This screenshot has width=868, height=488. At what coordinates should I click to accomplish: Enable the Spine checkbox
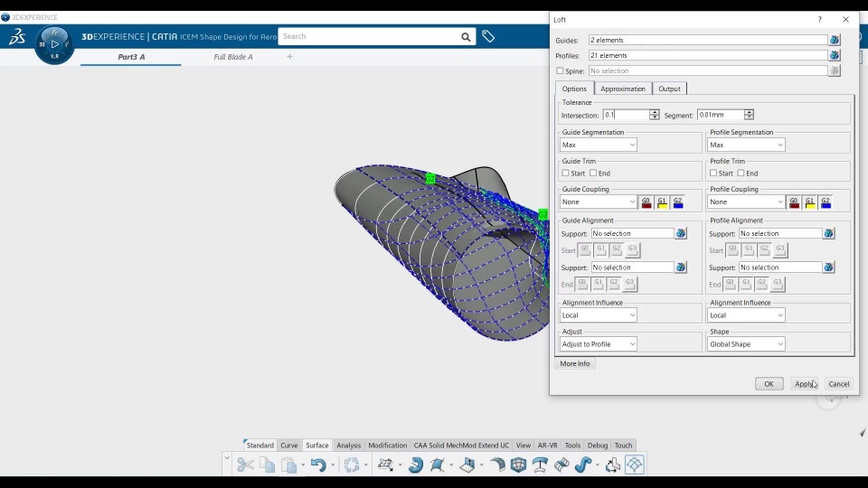(x=560, y=70)
